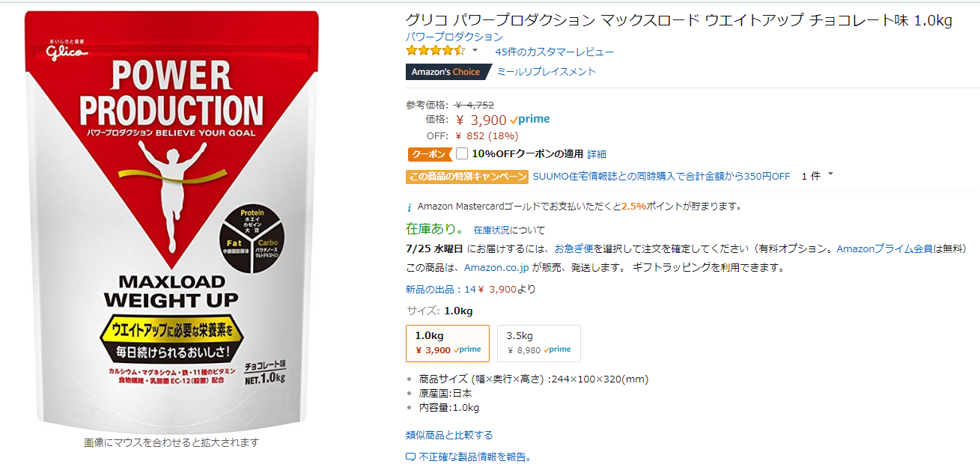Image resolution: width=980 pixels, height=476 pixels.
Task: Expand the star rating dropdown arrow
Action: coord(475,50)
